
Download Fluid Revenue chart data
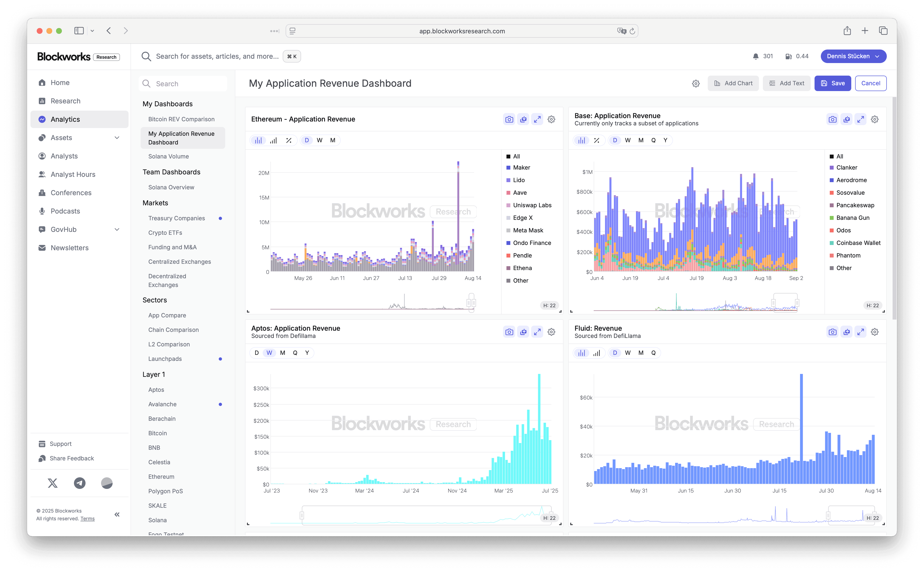point(846,332)
